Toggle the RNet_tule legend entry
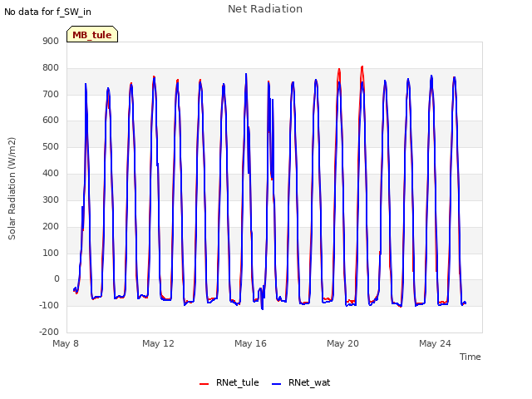Viewport: 532px width, 399px height. pos(229,382)
